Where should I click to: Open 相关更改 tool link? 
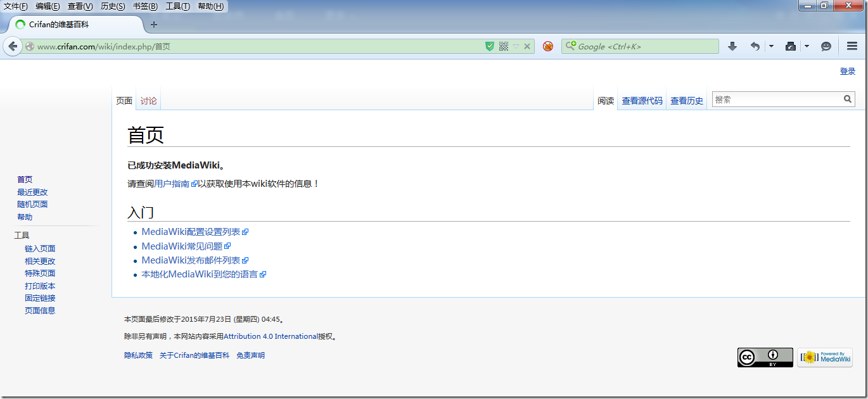tap(40, 262)
